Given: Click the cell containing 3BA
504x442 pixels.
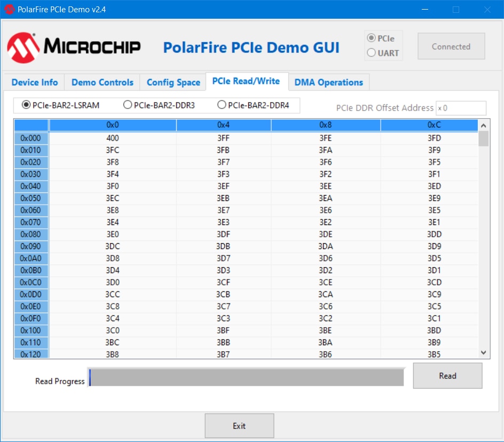Looking at the screenshot, I should click(326, 343).
